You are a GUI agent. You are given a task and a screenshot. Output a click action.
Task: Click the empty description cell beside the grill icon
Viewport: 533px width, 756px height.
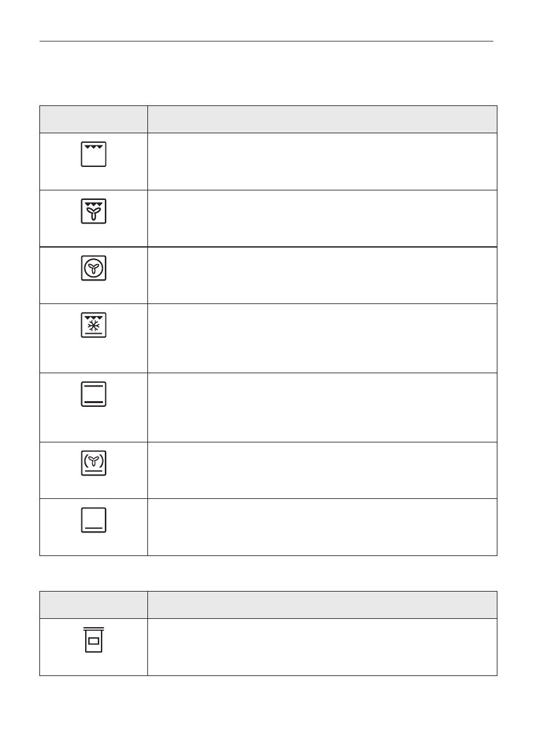[322, 161]
